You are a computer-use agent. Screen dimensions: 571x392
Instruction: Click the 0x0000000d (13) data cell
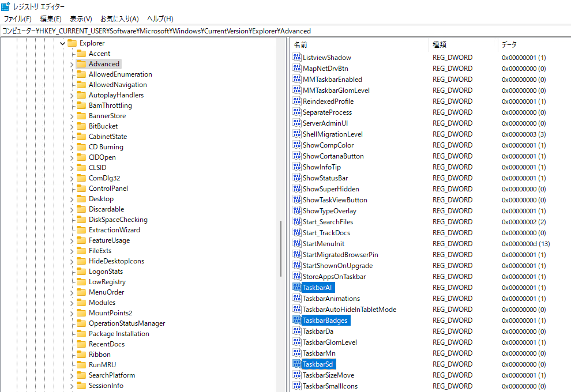(525, 243)
